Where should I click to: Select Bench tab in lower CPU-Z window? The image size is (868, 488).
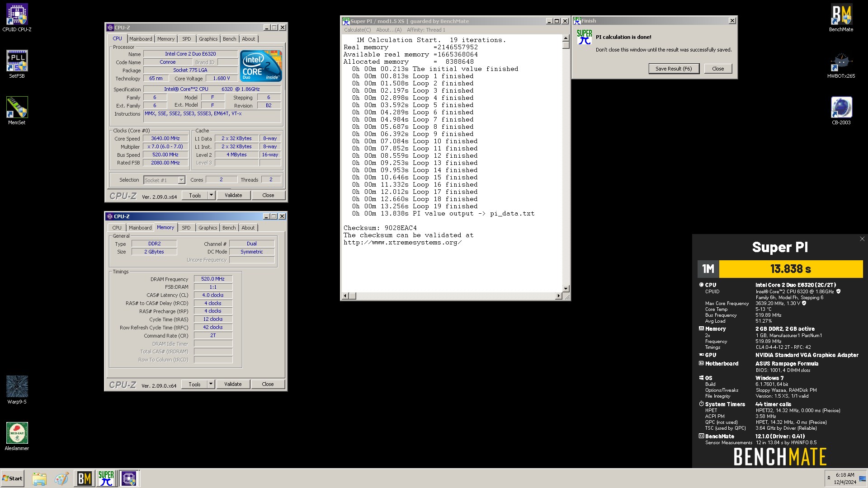pos(229,228)
